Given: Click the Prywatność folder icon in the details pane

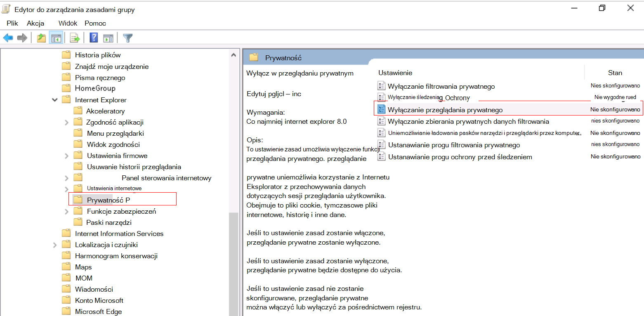Looking at the screenshot, I should 254,57.
